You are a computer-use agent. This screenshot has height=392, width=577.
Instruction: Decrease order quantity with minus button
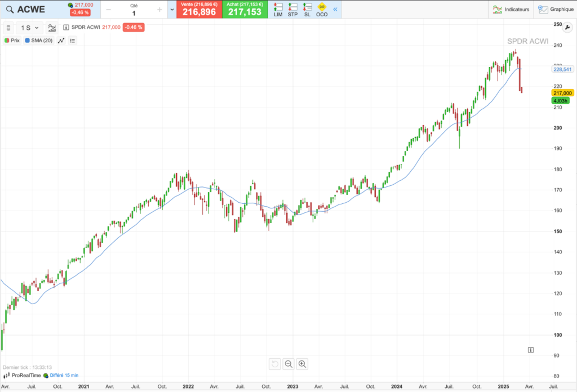click(x=109, y=10)
